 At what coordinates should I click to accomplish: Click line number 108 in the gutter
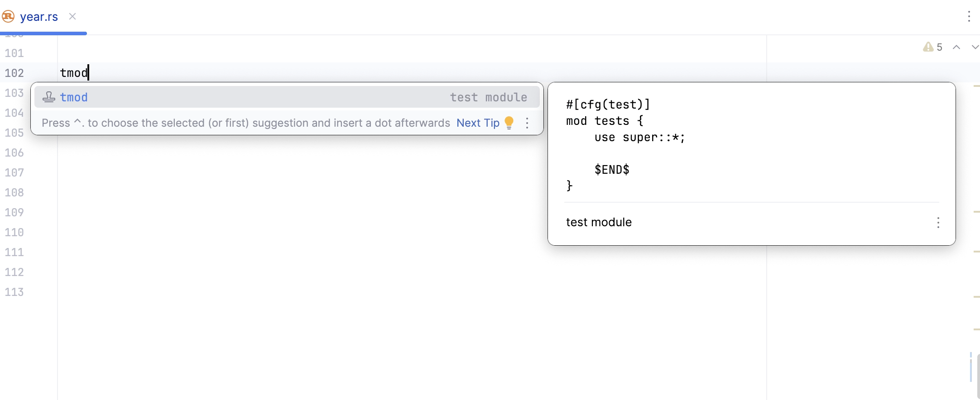(14, 193)
